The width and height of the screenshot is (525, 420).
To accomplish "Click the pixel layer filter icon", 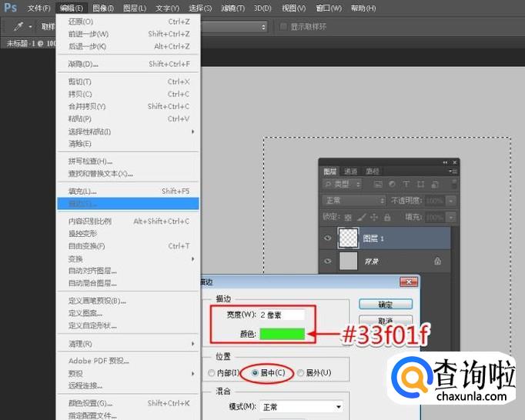I will point(379,185).
